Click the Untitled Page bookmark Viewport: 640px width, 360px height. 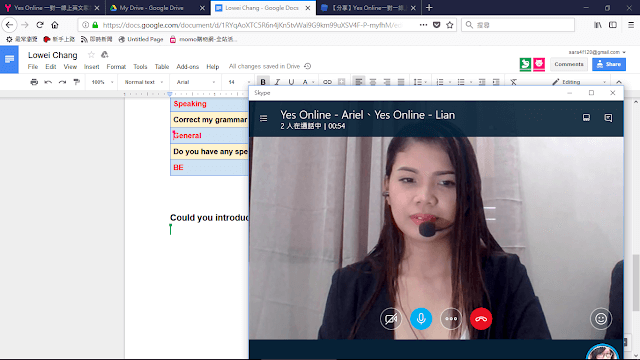141,39
